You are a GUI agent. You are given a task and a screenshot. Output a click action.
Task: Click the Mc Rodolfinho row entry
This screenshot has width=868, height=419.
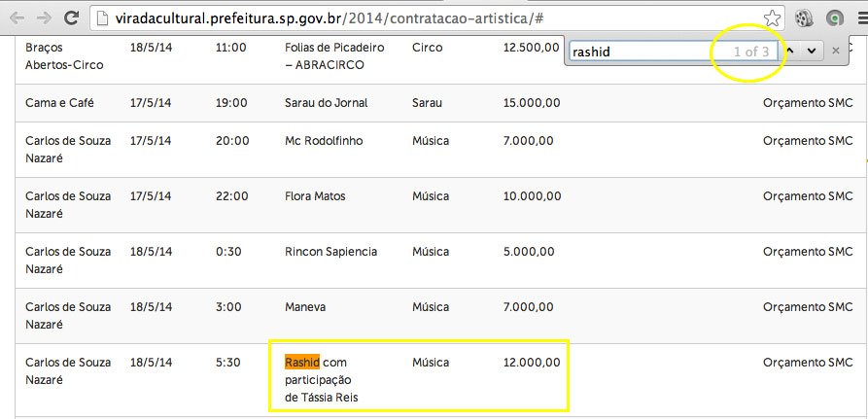tap(324, 141)
